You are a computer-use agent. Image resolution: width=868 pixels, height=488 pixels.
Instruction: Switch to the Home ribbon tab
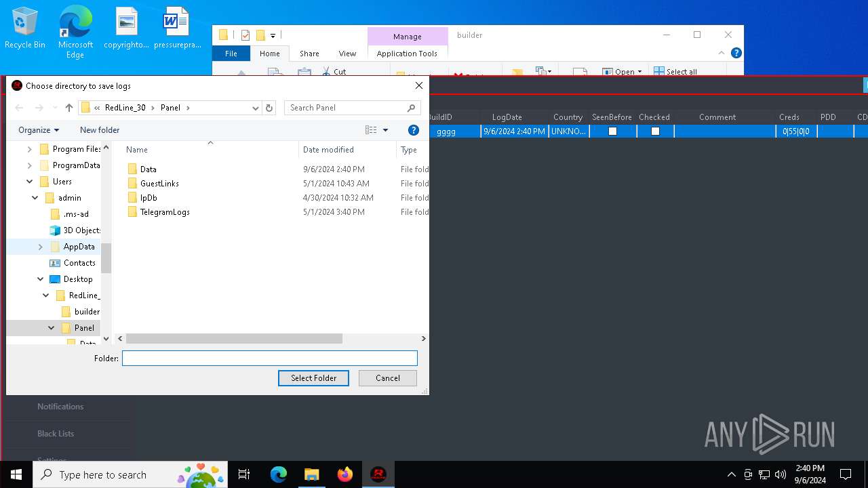269,54
